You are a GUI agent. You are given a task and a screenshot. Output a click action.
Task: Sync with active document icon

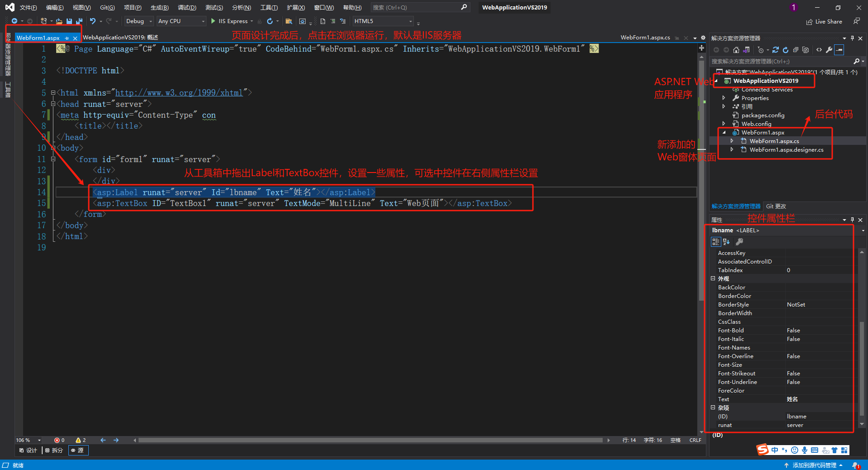[776, 50]
